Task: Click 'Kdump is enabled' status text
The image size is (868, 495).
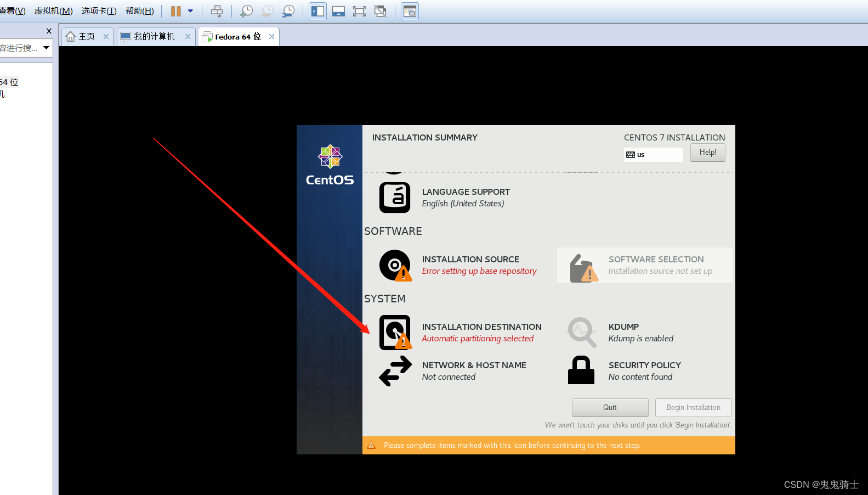Action: pos(641,339)
